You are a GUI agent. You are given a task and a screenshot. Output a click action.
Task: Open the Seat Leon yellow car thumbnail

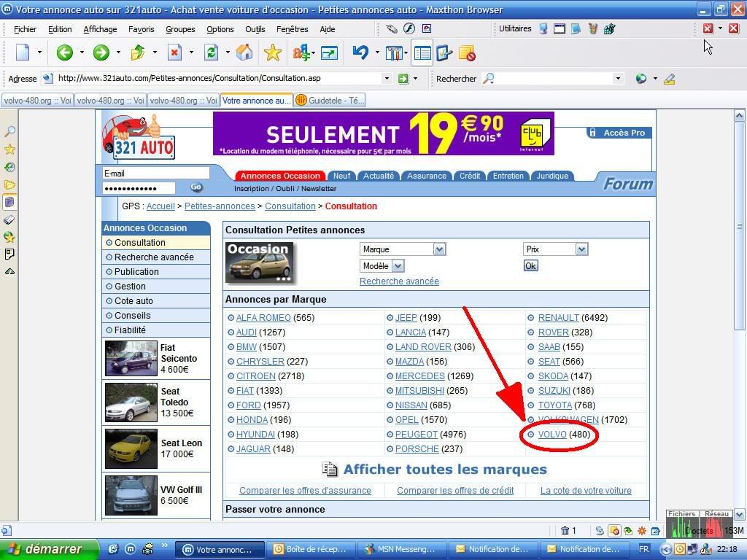(x=131, y=449)
